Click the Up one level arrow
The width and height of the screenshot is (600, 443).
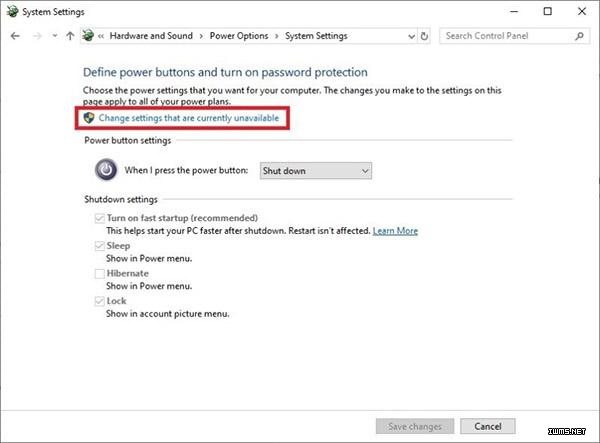pyautogui.click(x=69, y=36)
